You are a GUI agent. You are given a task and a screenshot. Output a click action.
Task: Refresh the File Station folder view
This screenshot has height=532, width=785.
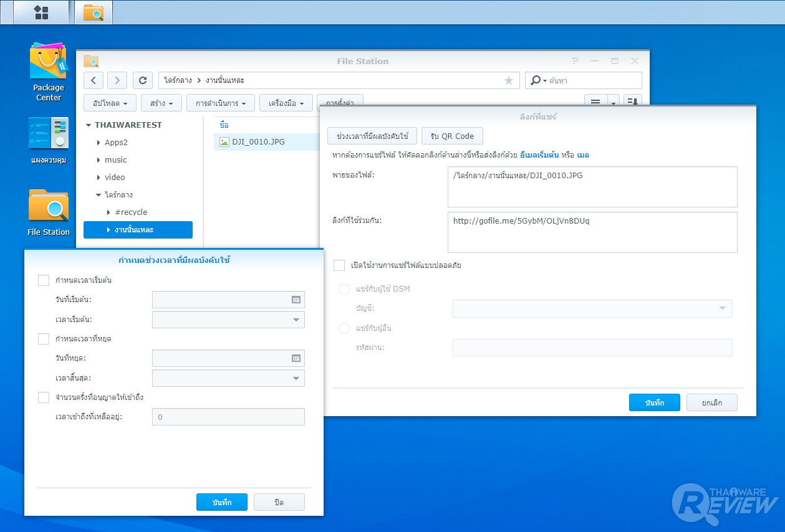pyautogui.click(x=142, y=80)
